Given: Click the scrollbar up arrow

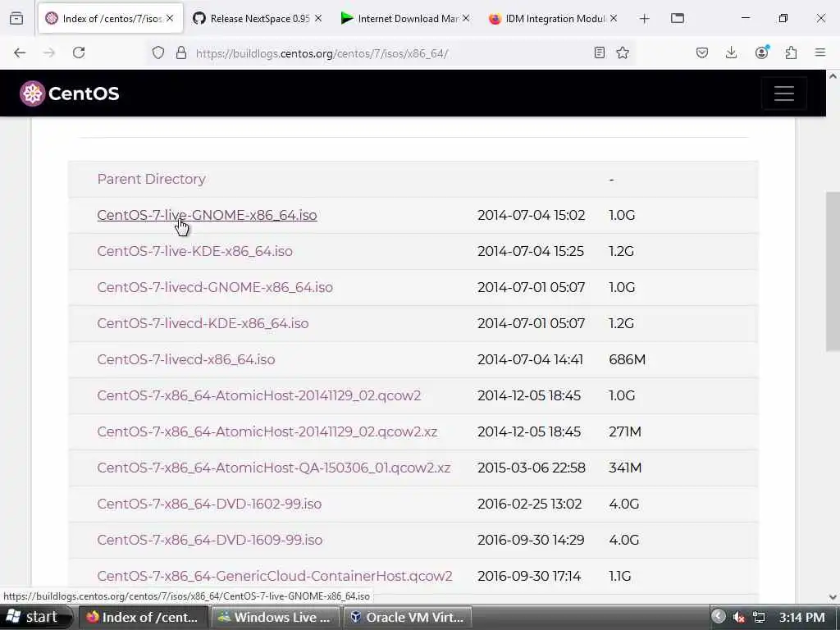Looking at the screenshot, I should [833, 76].
